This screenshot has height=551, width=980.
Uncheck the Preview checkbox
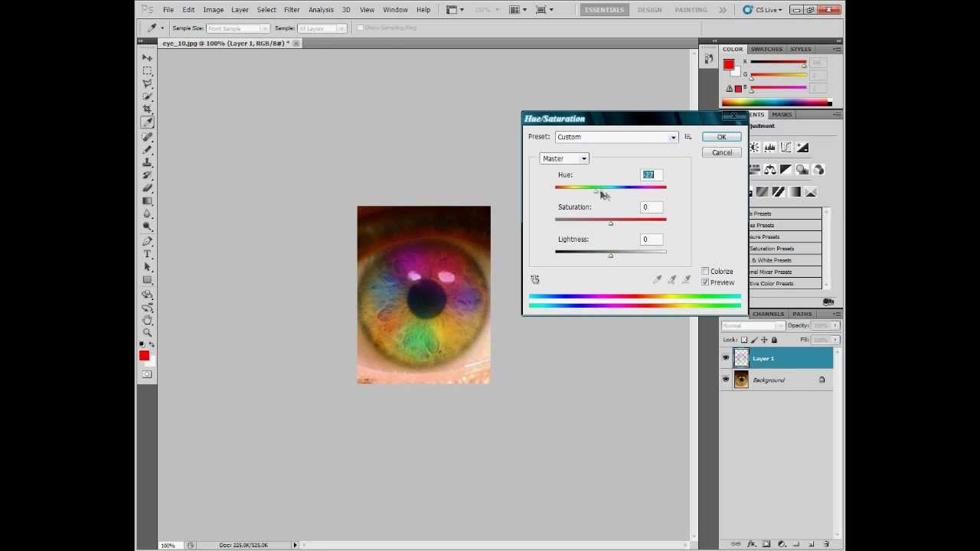coord(705,282)
